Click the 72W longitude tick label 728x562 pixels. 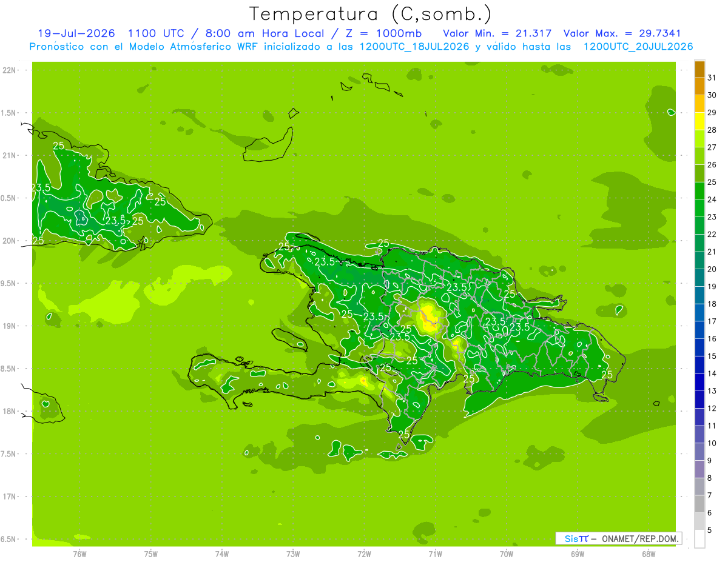(365, 554)
